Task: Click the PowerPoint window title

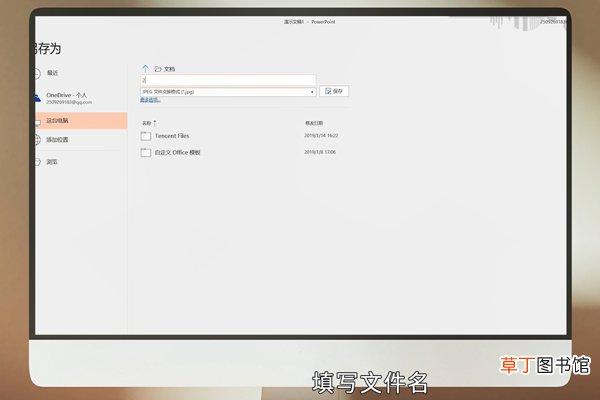Action: pyautogui.click(x=309, y=22)
